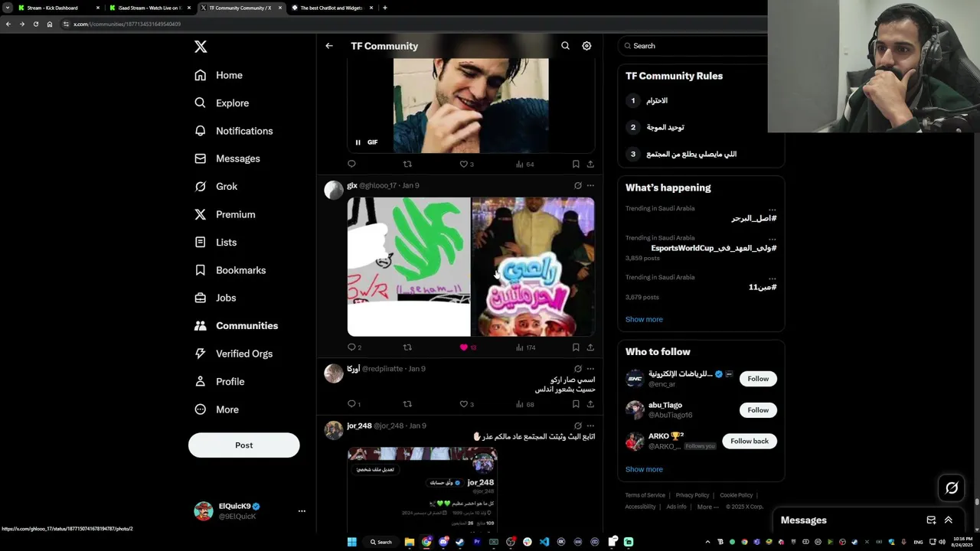Viewport: 980px width, 551px height.
Task: Open more options on jor_248 post
Action: [590, 425]
